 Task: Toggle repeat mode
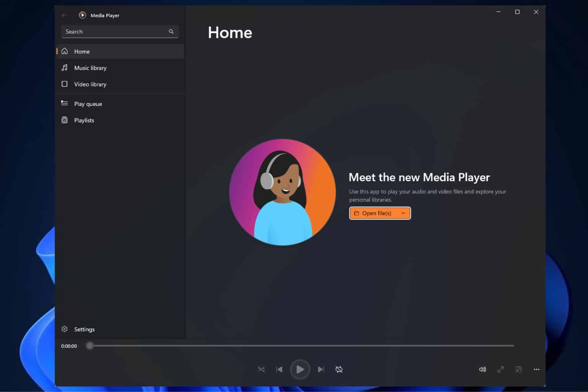pos(339,369)
